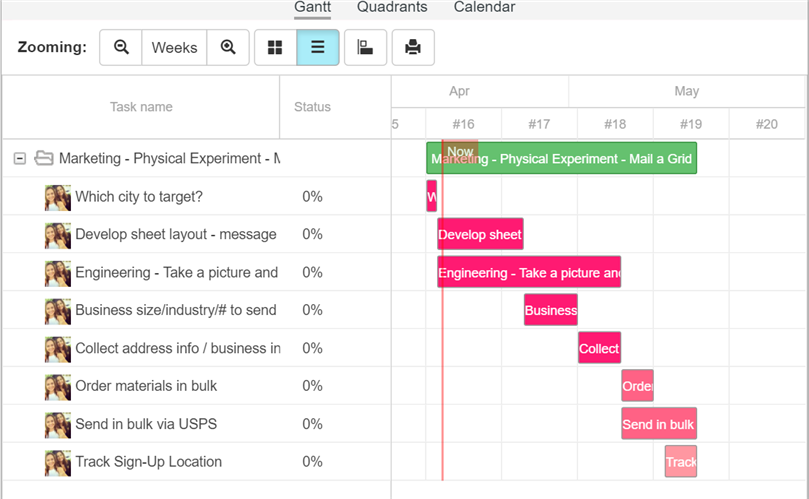Open the Weeks zoom level selector
The width and height of the screenshot is (809, 499).
(174, 47)
